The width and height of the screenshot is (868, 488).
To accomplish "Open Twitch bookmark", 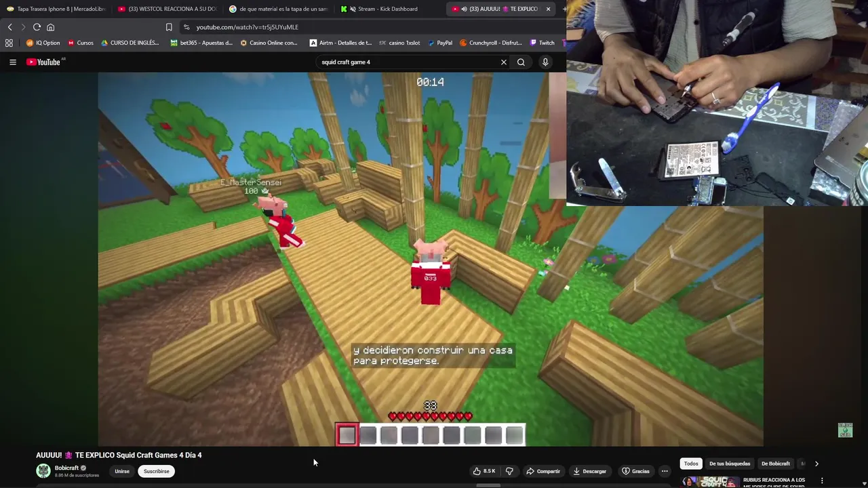I will pyautogui.click(x=542, y=43).
